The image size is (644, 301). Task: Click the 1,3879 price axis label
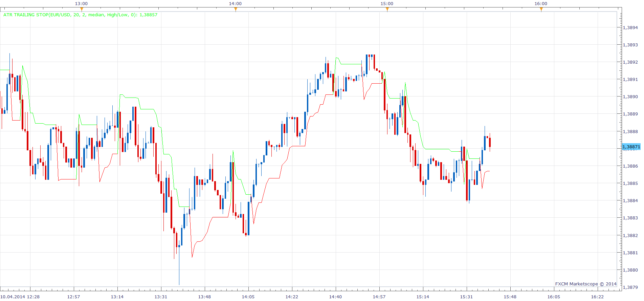pyautogui.click(x=630, y=287)
